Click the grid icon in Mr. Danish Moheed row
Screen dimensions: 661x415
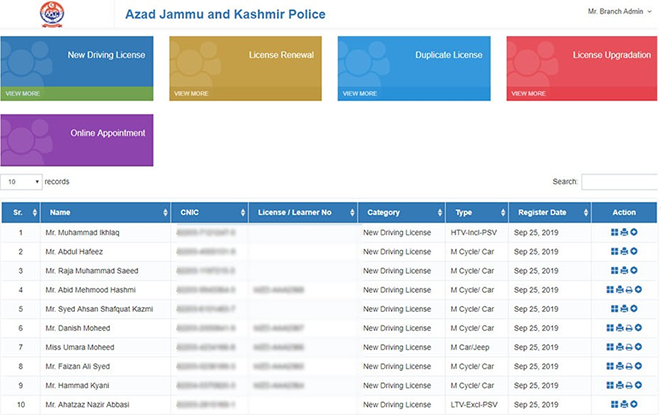coord(610,328)
